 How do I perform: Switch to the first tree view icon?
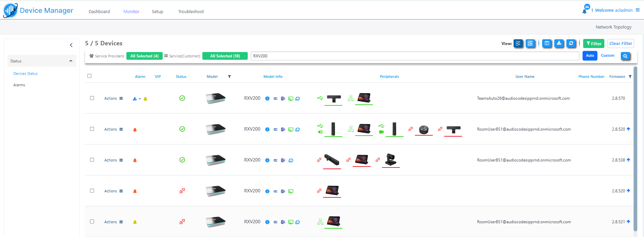(518, 43)
